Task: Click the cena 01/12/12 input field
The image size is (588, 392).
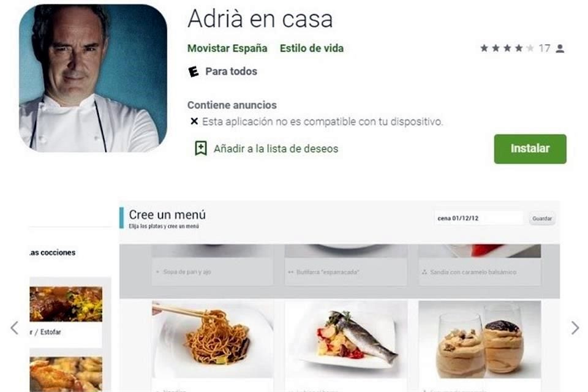Action: click(x=478, y=218)
